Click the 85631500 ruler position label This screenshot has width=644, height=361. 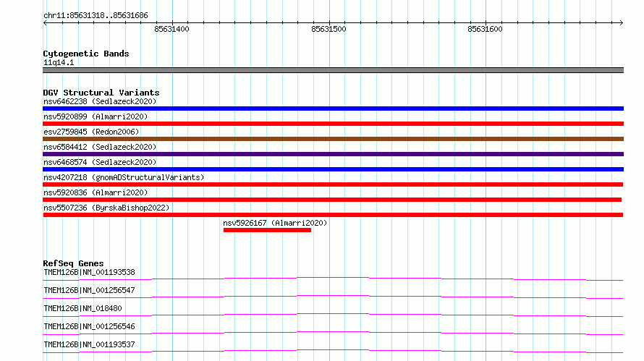329,29
